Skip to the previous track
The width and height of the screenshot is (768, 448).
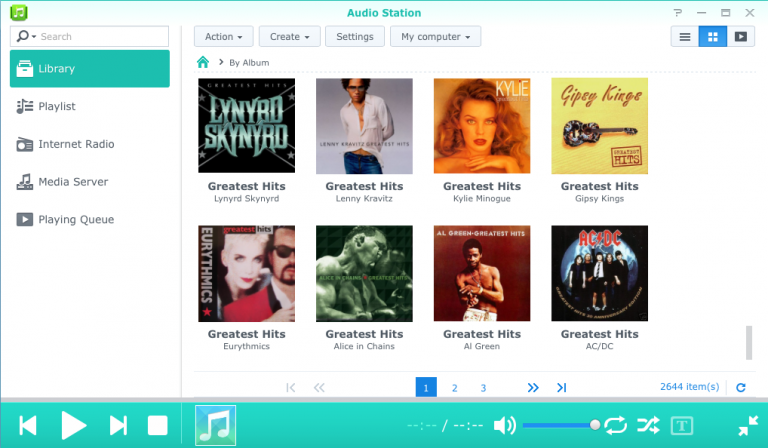click(28, 425)
